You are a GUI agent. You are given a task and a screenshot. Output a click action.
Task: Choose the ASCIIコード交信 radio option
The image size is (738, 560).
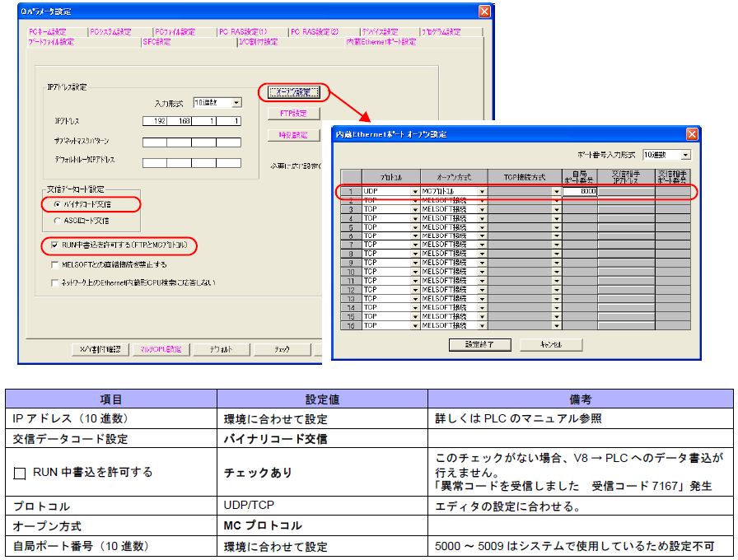tap(56, 221)
